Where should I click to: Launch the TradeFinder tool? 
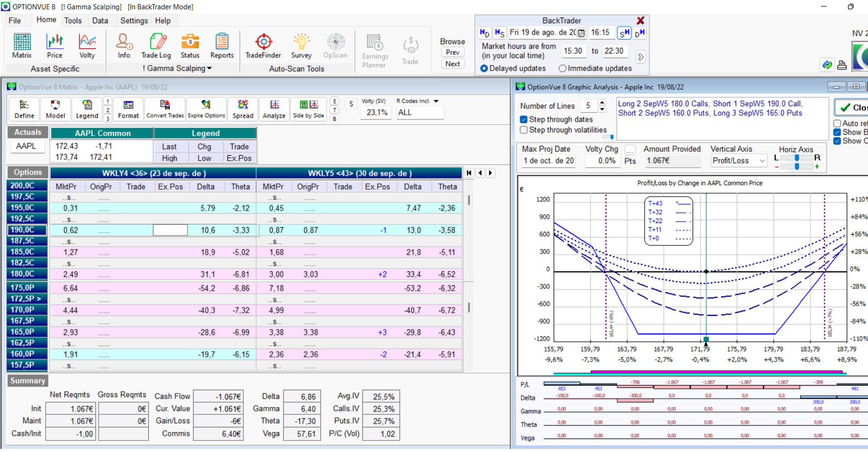point(263,46)
